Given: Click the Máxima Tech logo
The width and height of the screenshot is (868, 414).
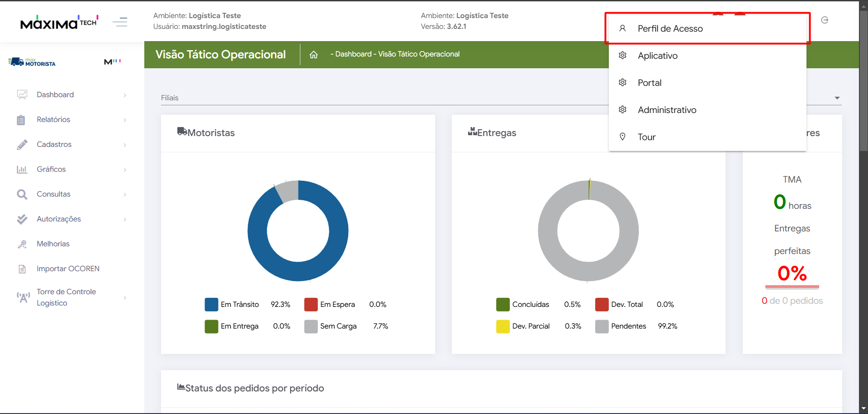Looking at the screenshot, I should (59, 22).
